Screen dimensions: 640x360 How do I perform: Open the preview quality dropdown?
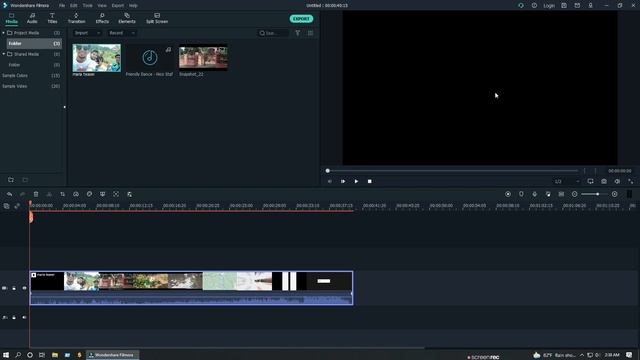[567, 181]
